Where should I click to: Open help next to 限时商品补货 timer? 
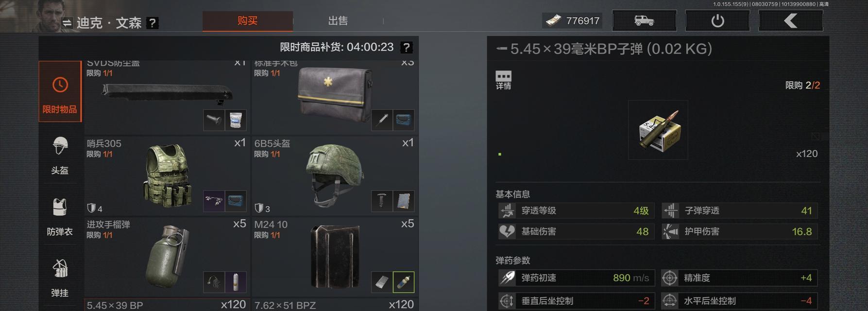pyautogui.click(x=407, y=47)
